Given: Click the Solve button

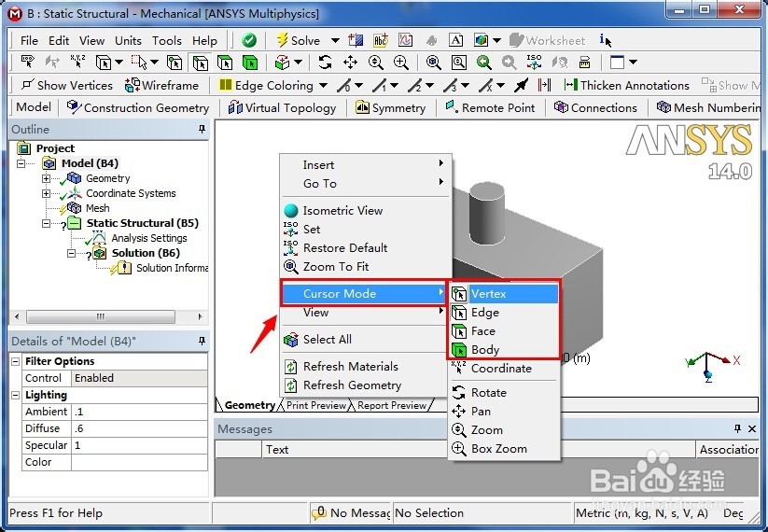Looking at the screenshot, I should (299, 41).
